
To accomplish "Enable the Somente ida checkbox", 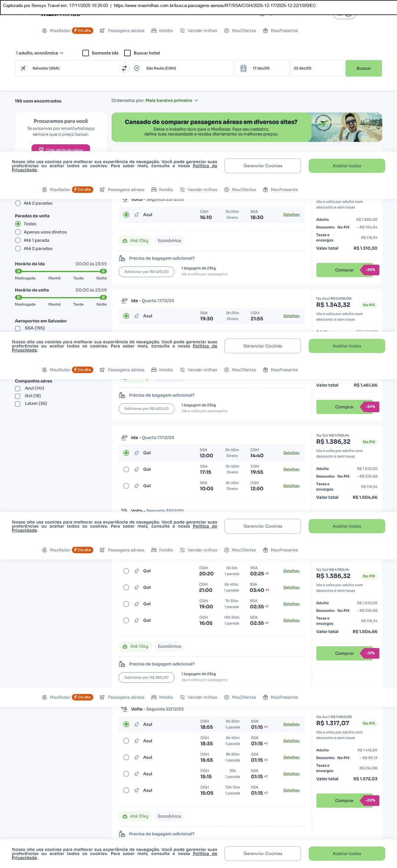I will pos(86,53).
